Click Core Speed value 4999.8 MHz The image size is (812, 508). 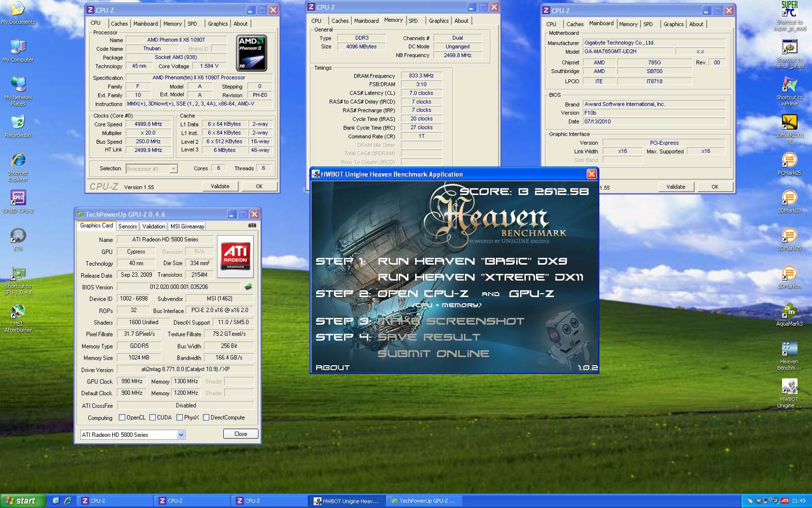[148, 124]
